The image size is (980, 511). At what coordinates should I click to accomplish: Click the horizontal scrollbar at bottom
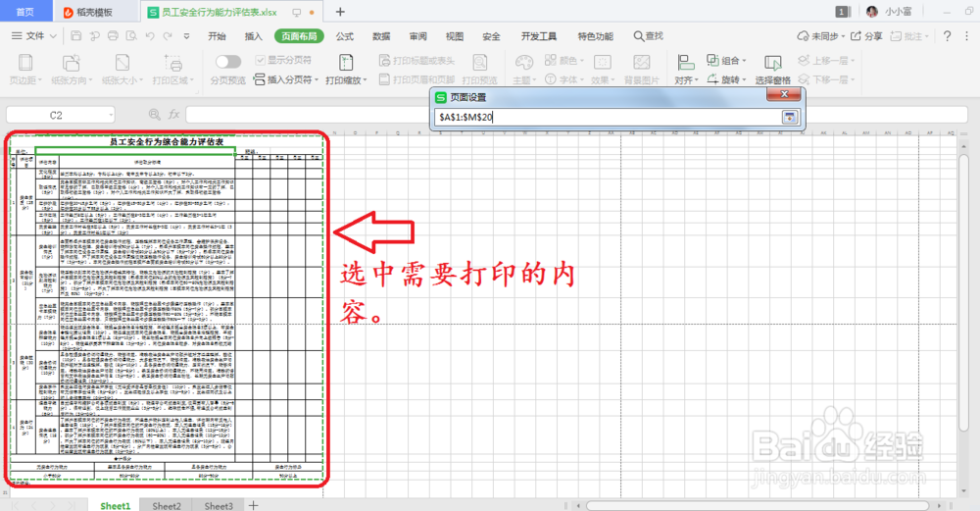point(757,505)
